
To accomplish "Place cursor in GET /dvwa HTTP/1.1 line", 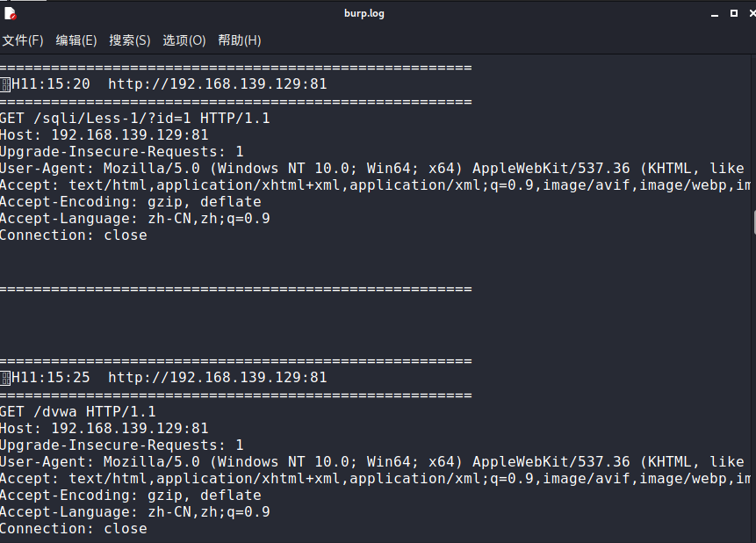I will tap(78, 412).
